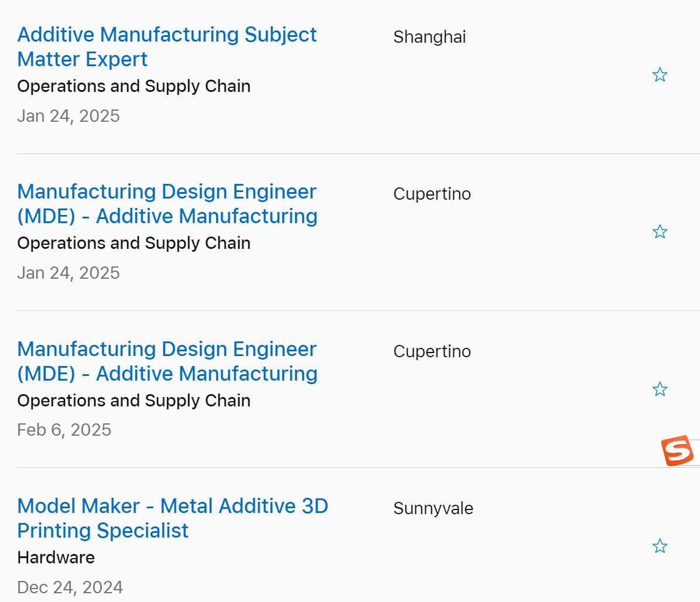The height and width of the screenshot is (602, 700).
Task: Favorite the Sunnyvale Model Maker job
Action: (x=660, y=546)
